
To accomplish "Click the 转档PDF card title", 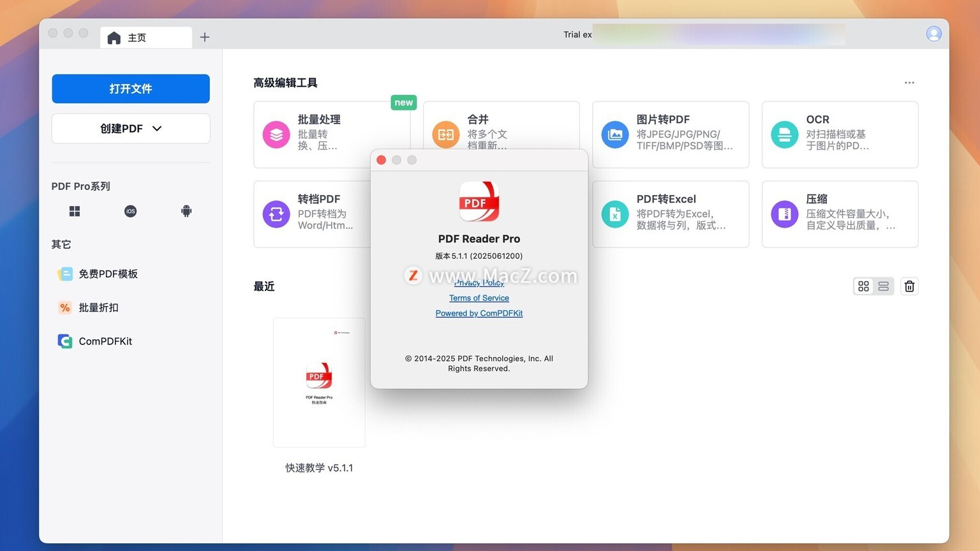I will (319, 200).
